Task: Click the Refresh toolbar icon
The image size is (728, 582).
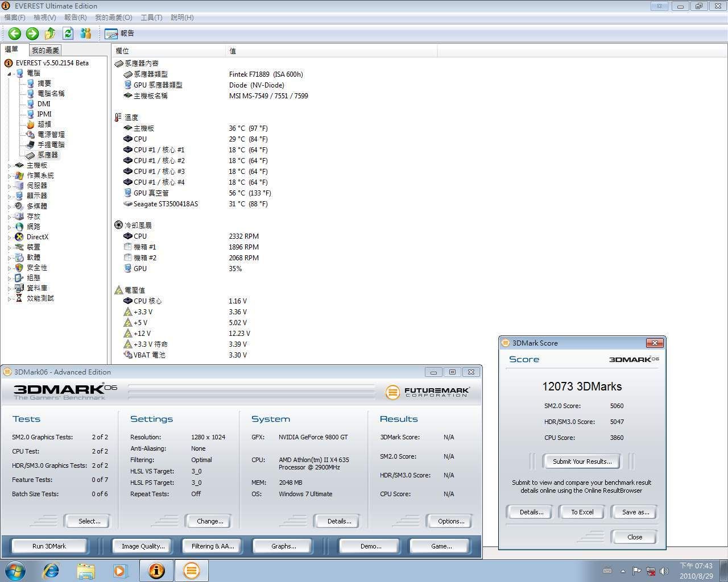Action: 68,34
